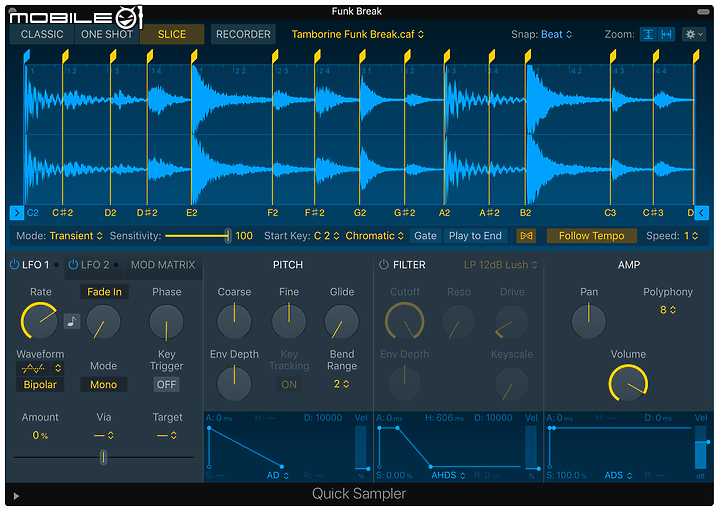
Task: Select the SLICE mode tab
Action: 172,34
